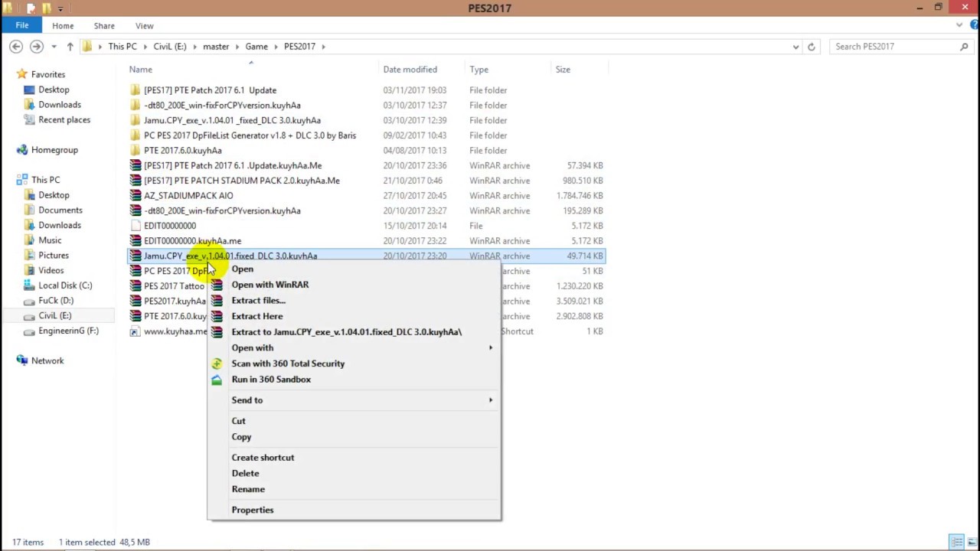This screenshot has width=980, height=551.
Task: Expand the chevron after Game in path
Action: click(x=276, y=47)
